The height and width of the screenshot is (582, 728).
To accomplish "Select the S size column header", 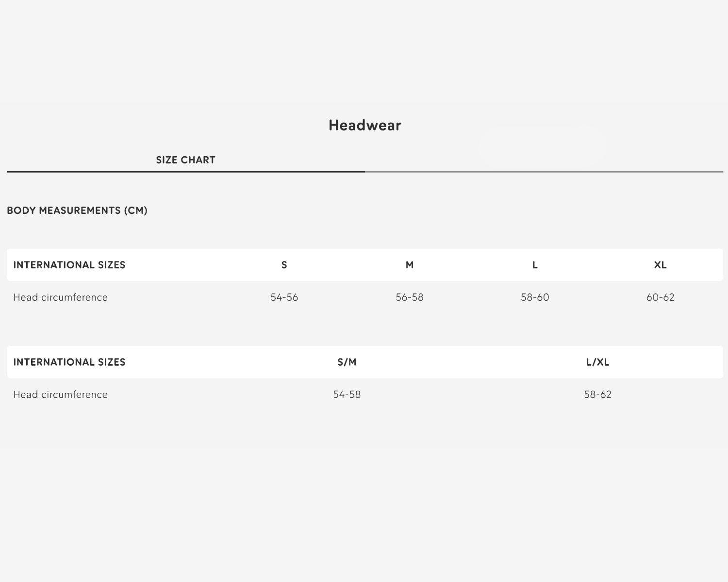I will click(284, 265).
